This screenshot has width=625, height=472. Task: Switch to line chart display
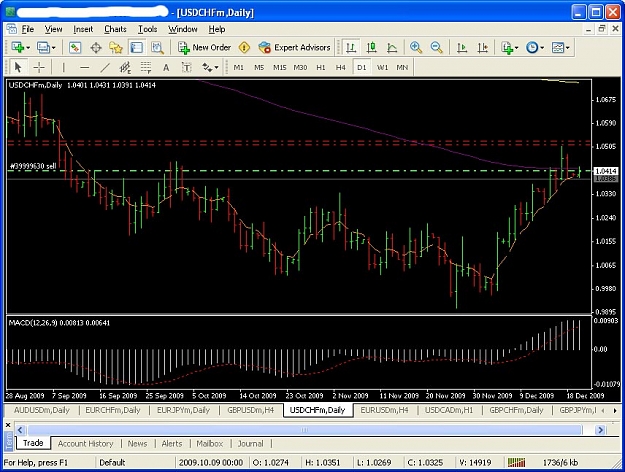[x=392, y=48]
